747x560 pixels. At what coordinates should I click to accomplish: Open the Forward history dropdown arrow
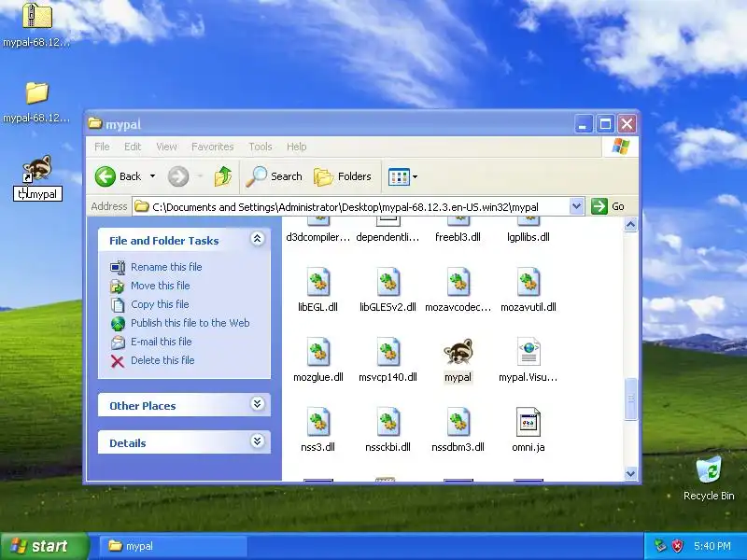tap(200, 176)
